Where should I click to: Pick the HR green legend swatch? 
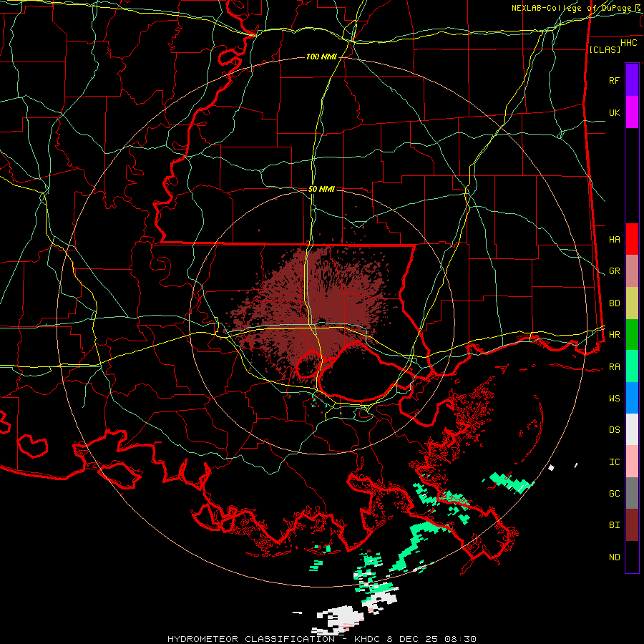632,335
